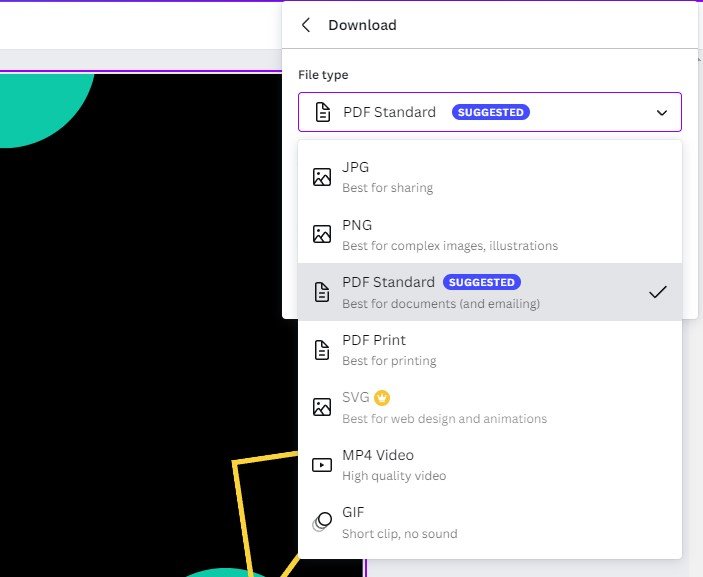703x577 pixels.
Task: Click 'Best for documents (and emailing)' text
Action: pos(441,304)
